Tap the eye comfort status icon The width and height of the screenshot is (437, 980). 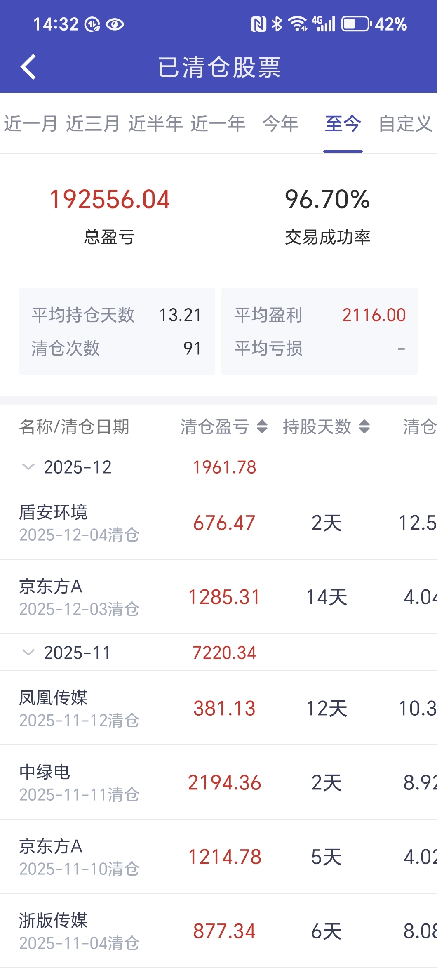click(115, 25)
